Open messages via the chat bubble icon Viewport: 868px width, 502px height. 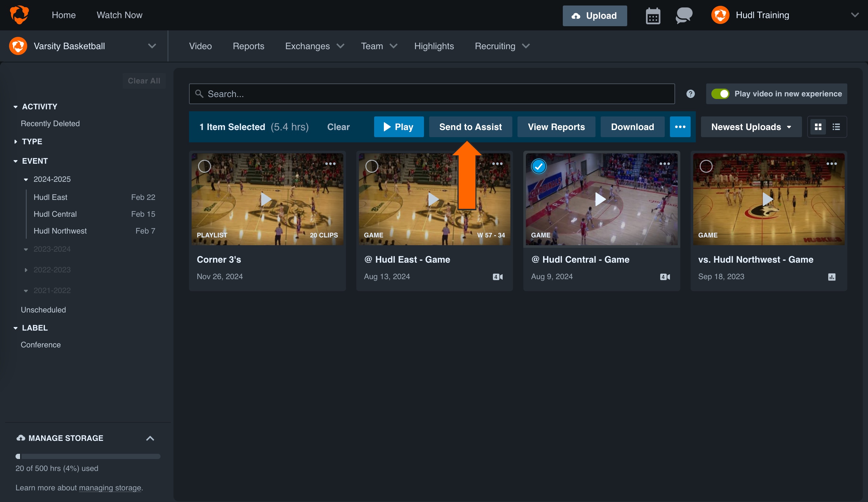(684, 15)
